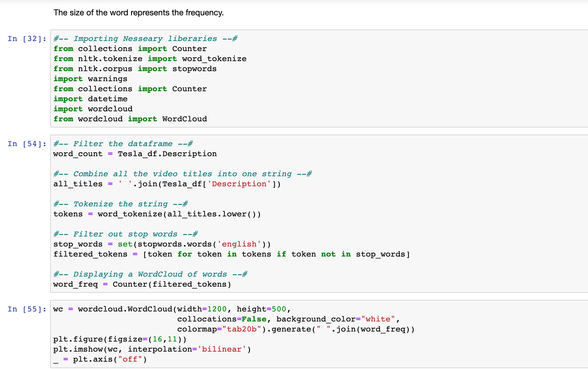588x369 pixels.
Task: Click the markdown text about word frequency
Action: (x=138, y=13)
